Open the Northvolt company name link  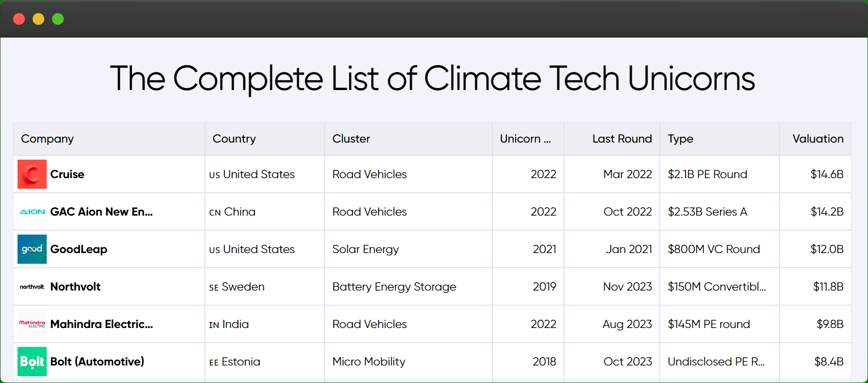click(75, 287)
